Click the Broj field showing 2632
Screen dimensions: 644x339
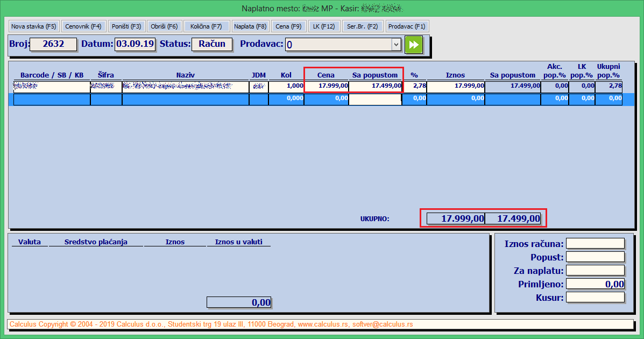pos(53,44)
